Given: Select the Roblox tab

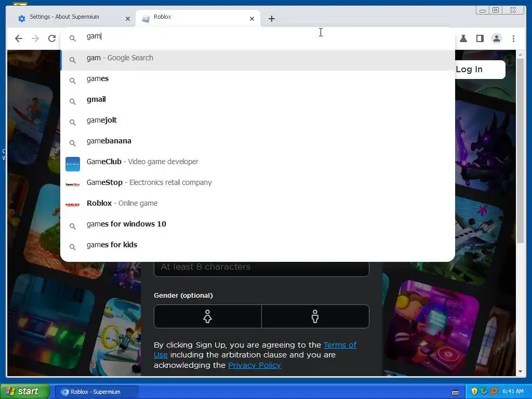Looking at the screenshot, I should 198,18.
